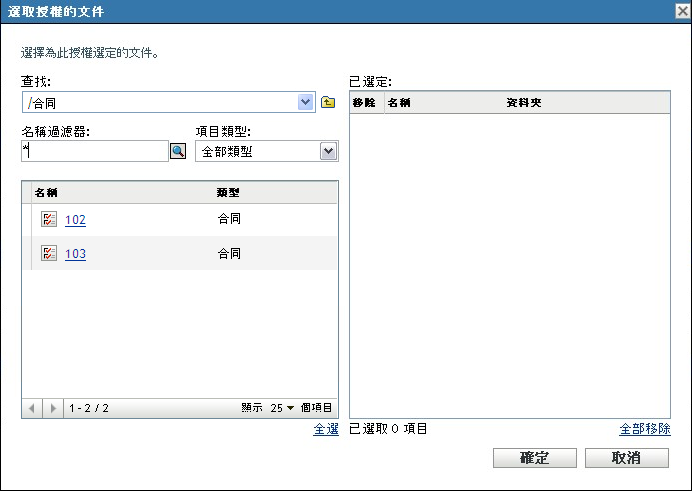Viewport: 692px width, 491px height.
Task: Open contract link 102
Action: [x=75, y=220]
